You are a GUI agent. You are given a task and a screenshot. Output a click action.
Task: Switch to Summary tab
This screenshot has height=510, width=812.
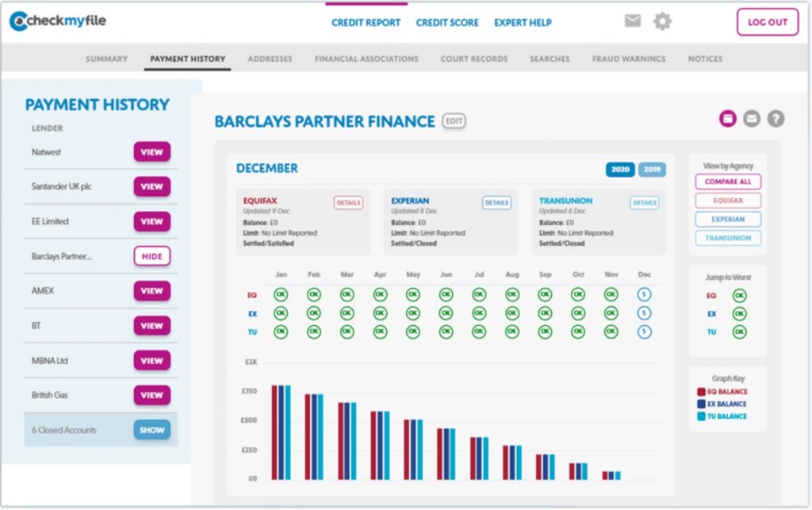pyautogui.click(x=107, y=59)
